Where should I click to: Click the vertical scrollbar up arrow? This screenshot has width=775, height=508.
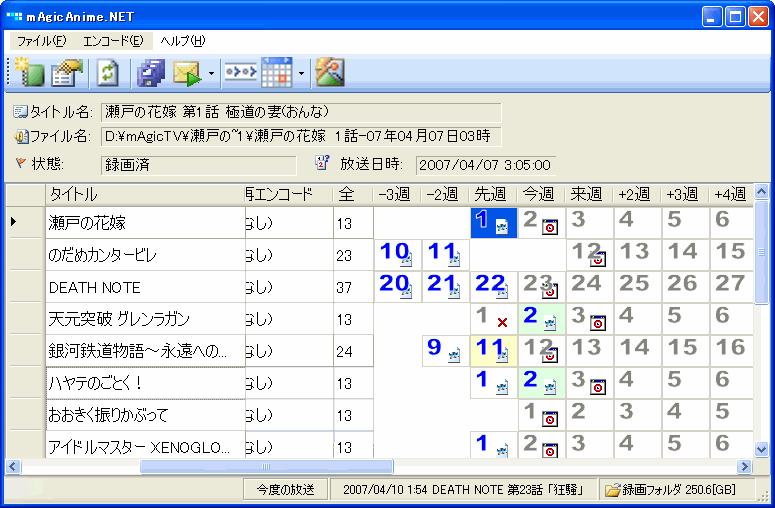[x=762, y=191]
